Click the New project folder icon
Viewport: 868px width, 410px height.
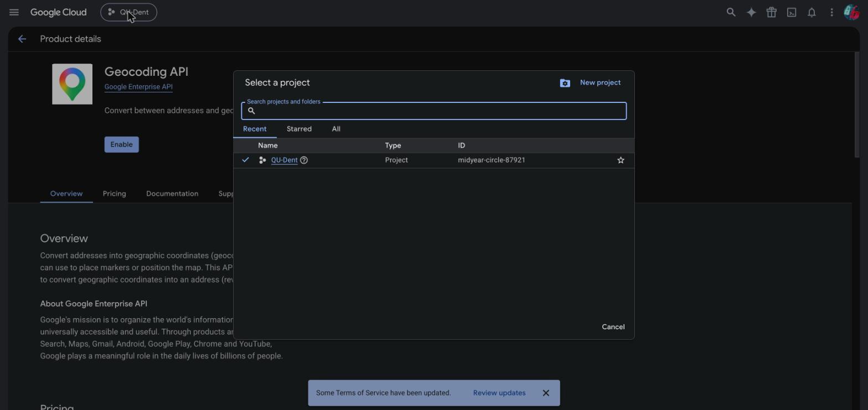click(x=565, y=83)
